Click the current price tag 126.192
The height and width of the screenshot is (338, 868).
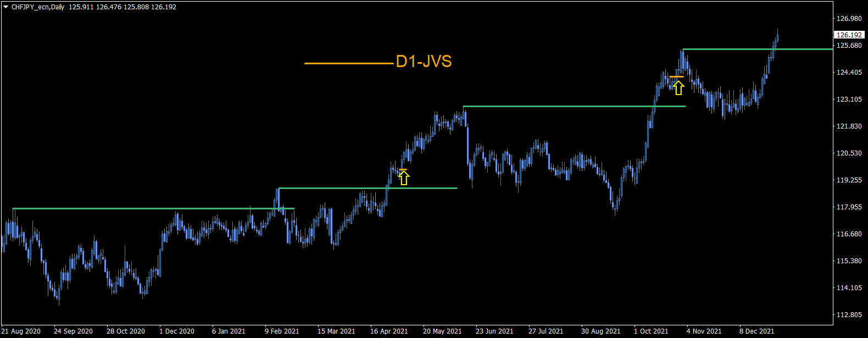849,35
